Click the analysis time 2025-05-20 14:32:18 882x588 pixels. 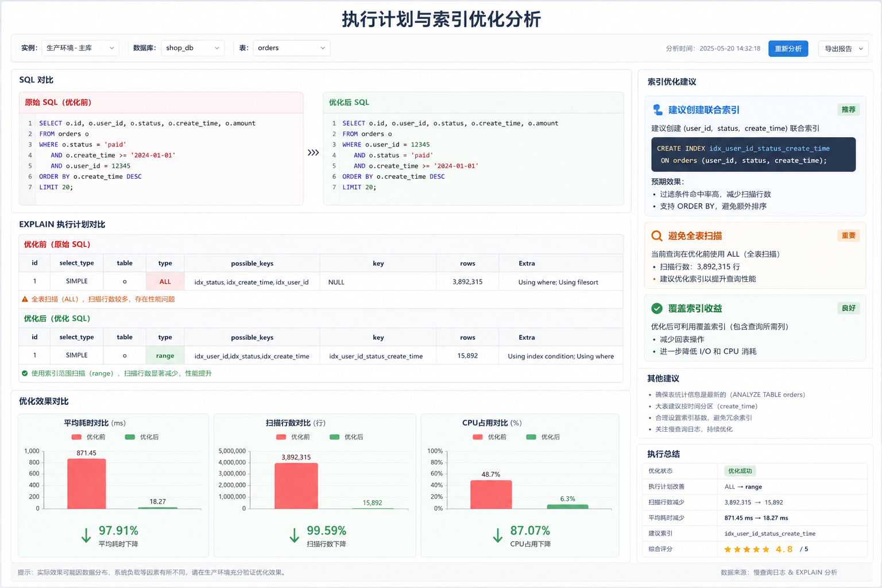coord(730,48)
